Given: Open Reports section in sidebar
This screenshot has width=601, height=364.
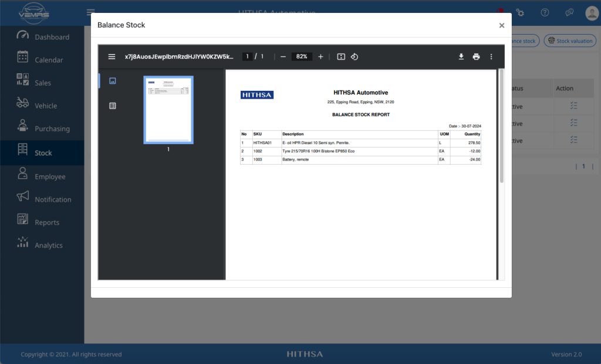Looking at the screenshot, I should point(47,223).
